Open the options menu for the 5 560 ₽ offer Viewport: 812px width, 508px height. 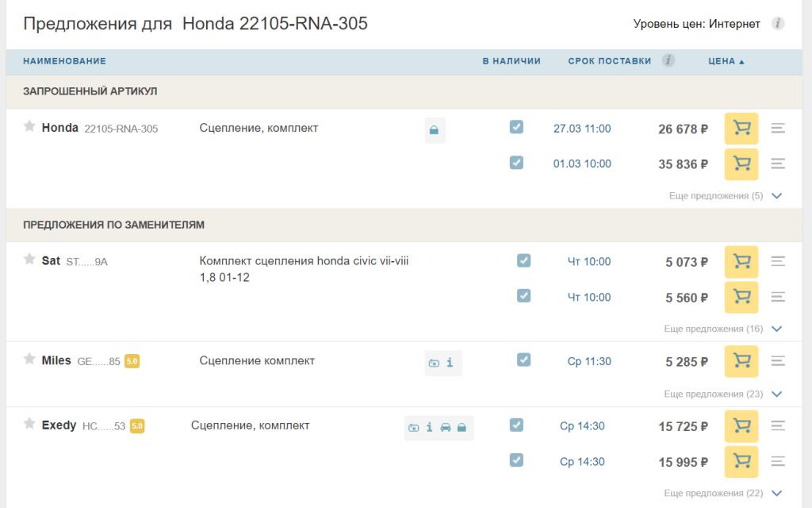coord(778,297)
